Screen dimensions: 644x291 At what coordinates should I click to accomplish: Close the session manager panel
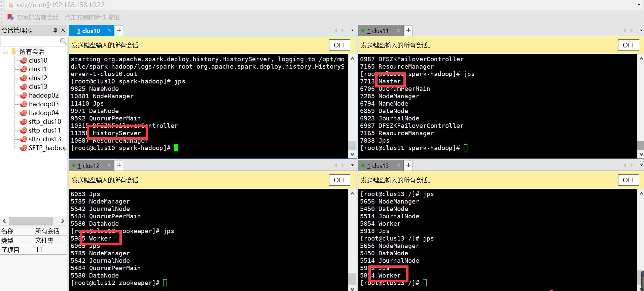click(x=63, y=30)
